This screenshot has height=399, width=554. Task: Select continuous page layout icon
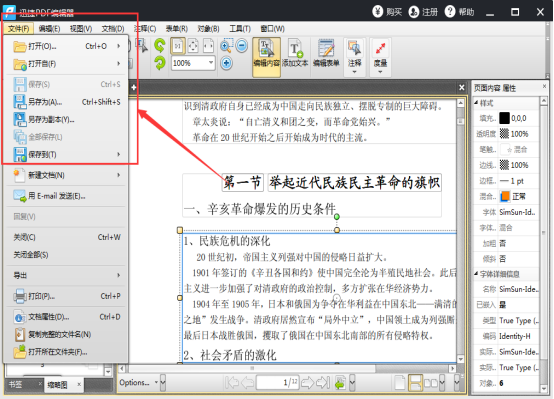click(x=415, y=383)
